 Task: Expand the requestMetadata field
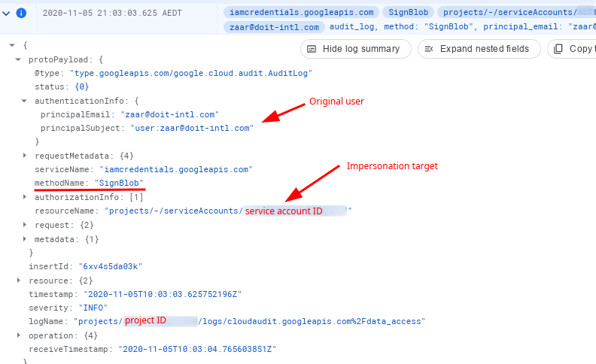point(25,156)
